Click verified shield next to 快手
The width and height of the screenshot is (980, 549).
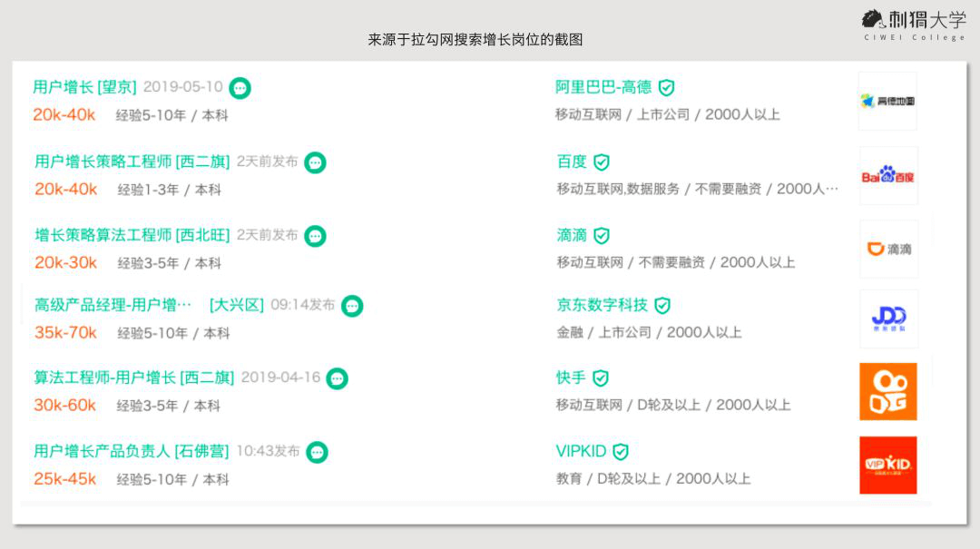(601, 378)
